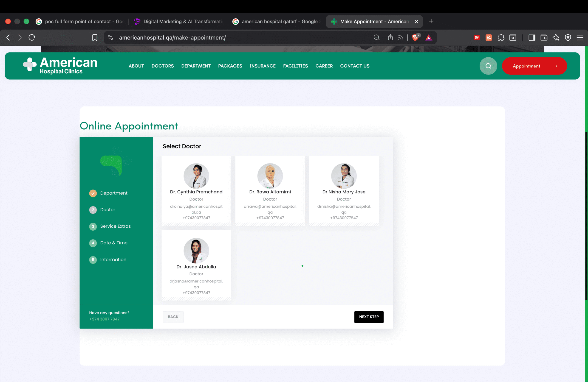Click Dr. Cynthia Premchand's photo
The height and width of the screenshot is (382, 588).
pos(196,176)
